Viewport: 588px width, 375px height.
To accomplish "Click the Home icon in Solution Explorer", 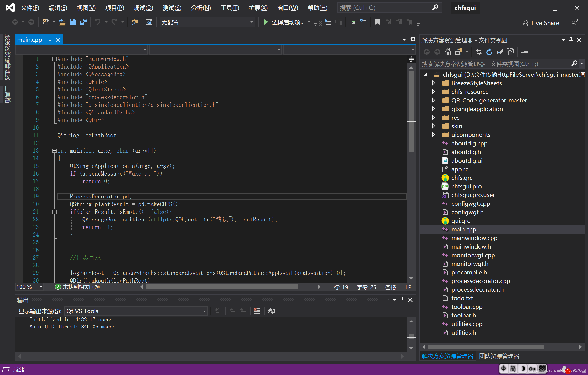I will pyautogui.click(x=447, y=52).
